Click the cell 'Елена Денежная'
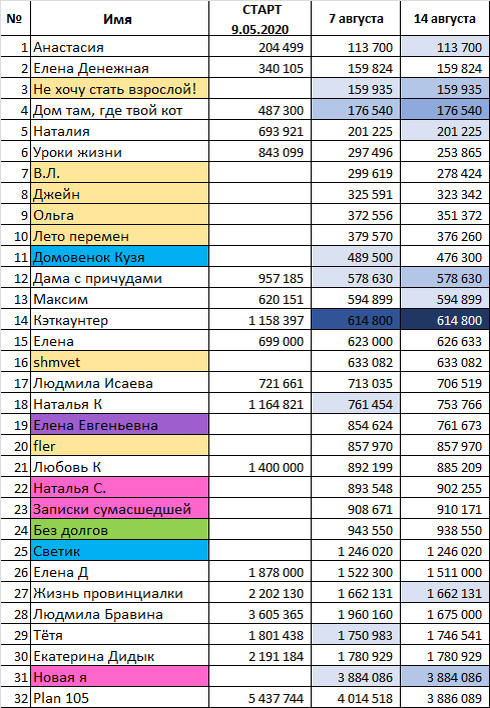Image resolution: width=490 pixels, height=708 pixels. 119,68
